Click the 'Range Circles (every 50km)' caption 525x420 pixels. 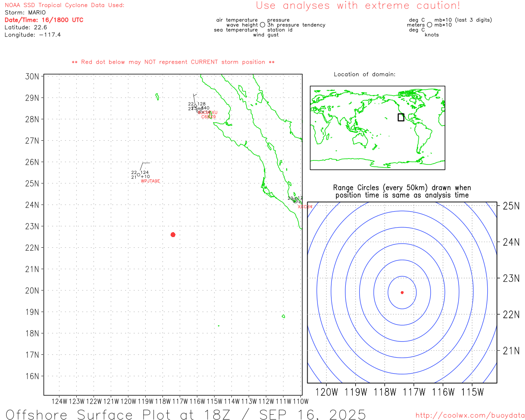pyautogui.click(x=402, y=192)
